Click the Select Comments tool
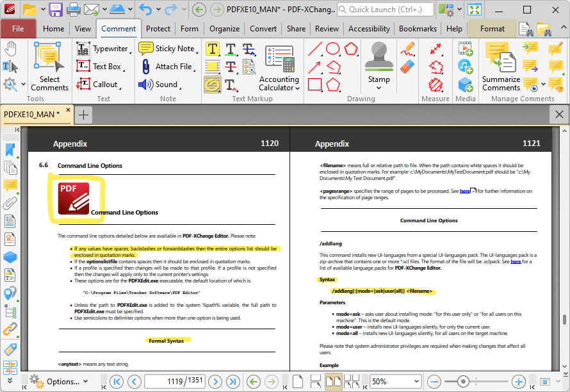The image size is (570, 392). (49, 67)
